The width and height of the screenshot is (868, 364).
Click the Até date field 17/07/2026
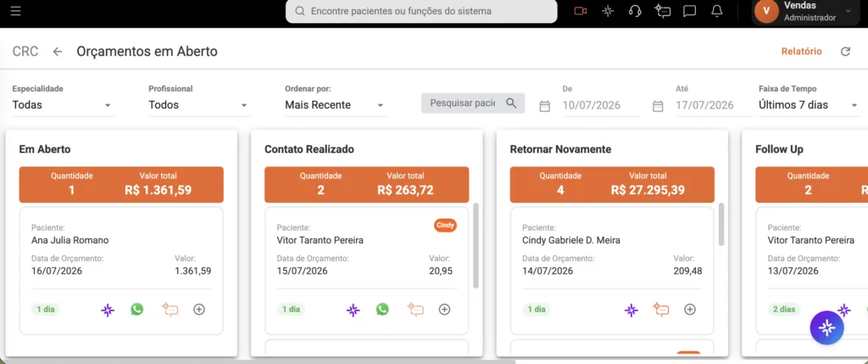pos(714,105)
